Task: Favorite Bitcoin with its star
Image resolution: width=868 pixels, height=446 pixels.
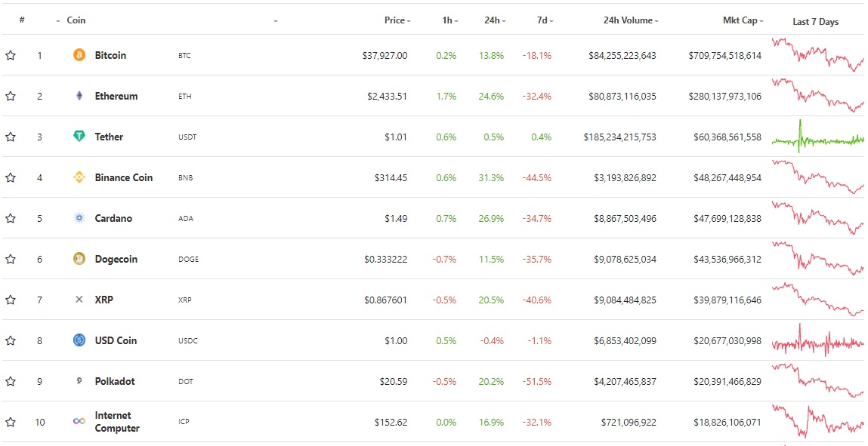Action: point(11,55)
